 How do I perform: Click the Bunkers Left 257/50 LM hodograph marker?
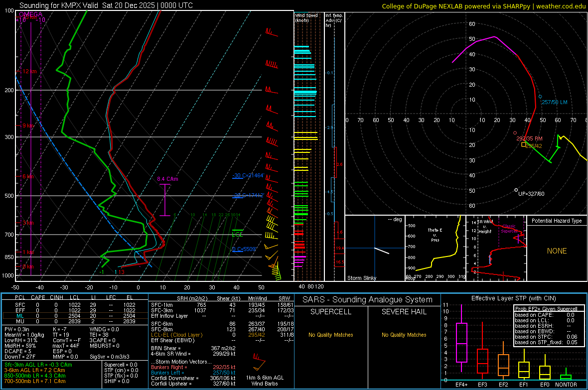click(540, 97)
